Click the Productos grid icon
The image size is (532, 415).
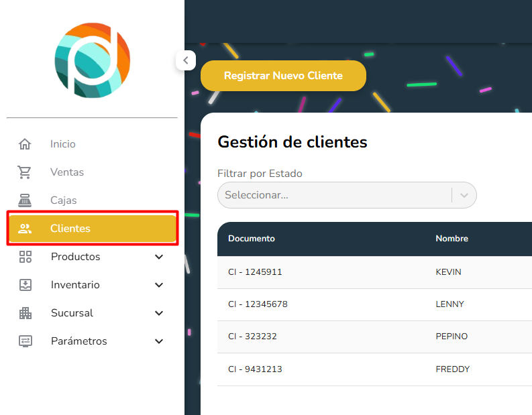25,257
